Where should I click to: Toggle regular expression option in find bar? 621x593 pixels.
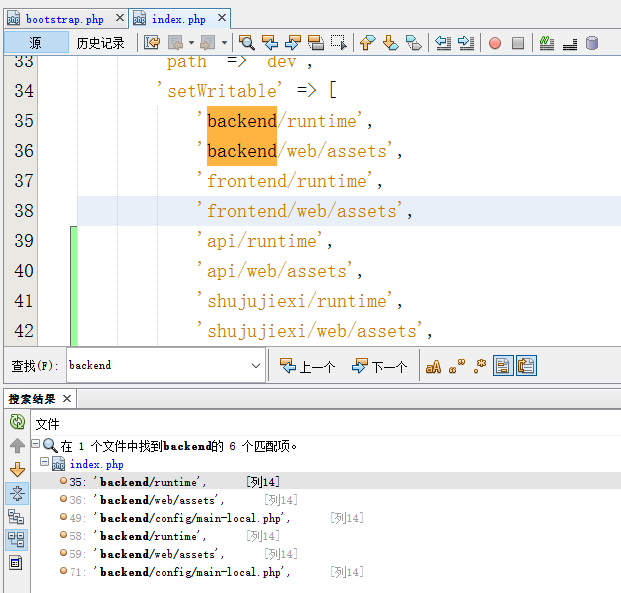pyautogui.click(x=479, y=366)
